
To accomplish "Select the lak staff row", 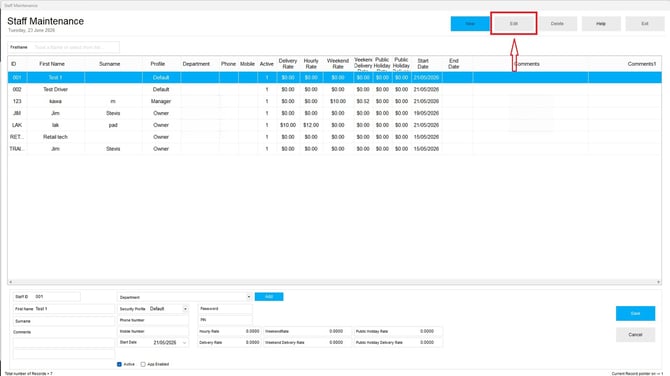I will [335, 125].
